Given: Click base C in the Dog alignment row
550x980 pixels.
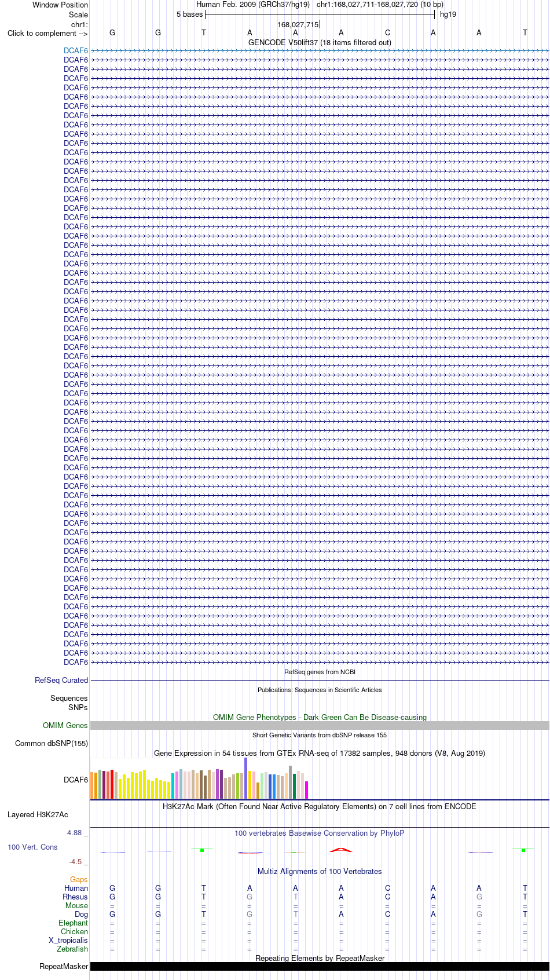Looking at the screenshot, I should (x=387, y=914).
